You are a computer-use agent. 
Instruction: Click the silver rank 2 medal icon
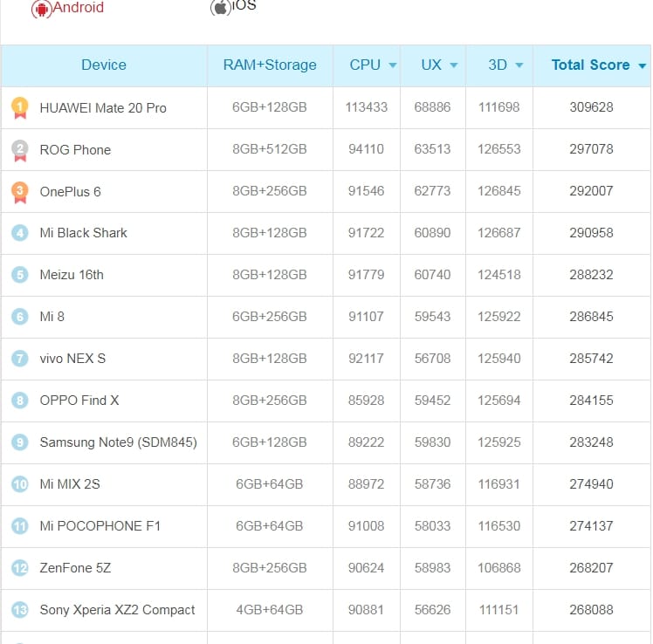coord(20,149)
